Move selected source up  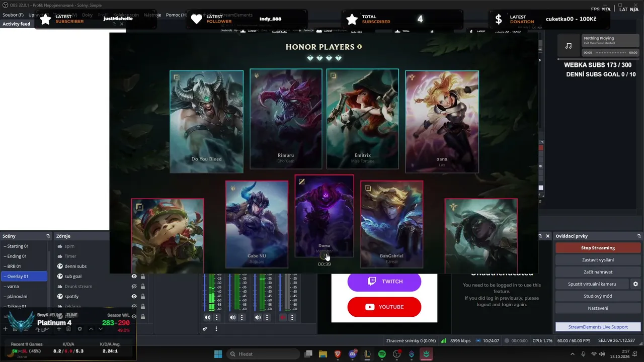point(91,329)
